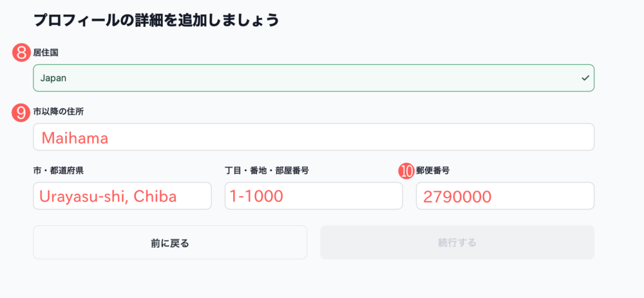
Task: Click the 1-1000 street number field
Action: coord(314,196)
